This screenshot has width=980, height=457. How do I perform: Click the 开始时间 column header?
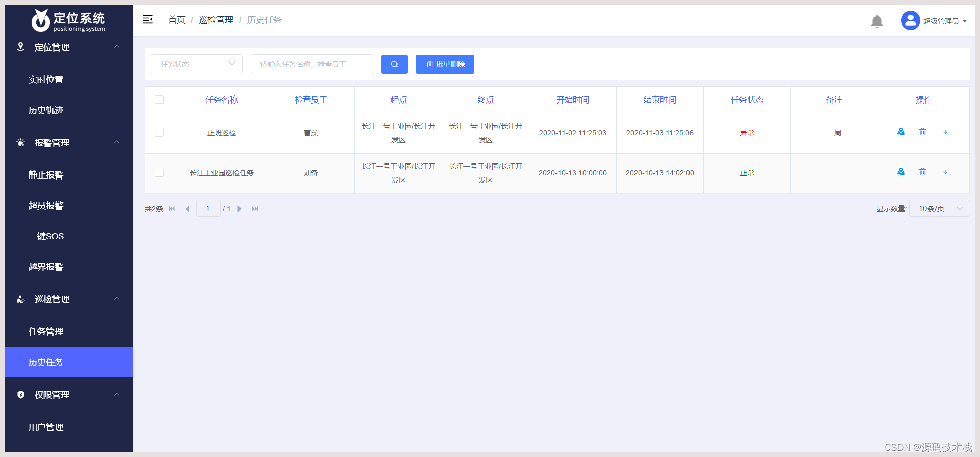point(573,100)
